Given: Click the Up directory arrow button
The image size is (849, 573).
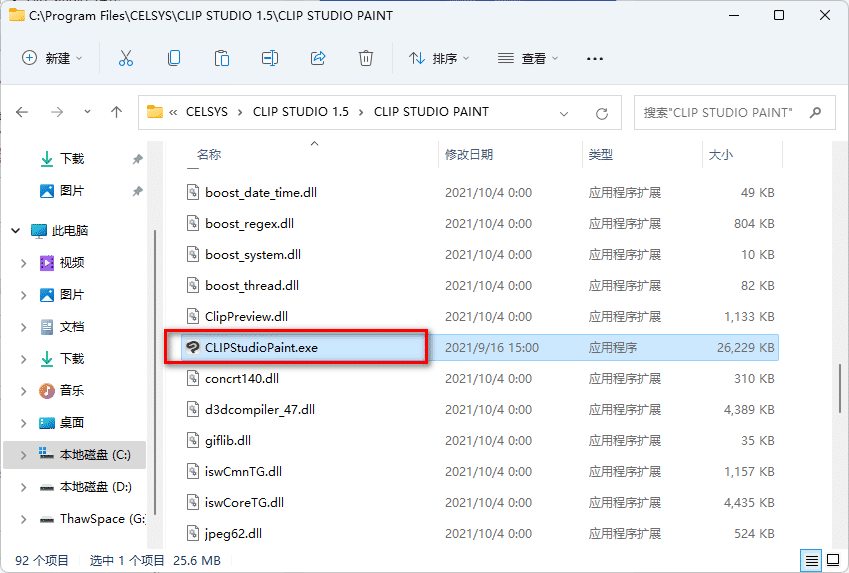Looking at the screenshot, I should (117, 112).
